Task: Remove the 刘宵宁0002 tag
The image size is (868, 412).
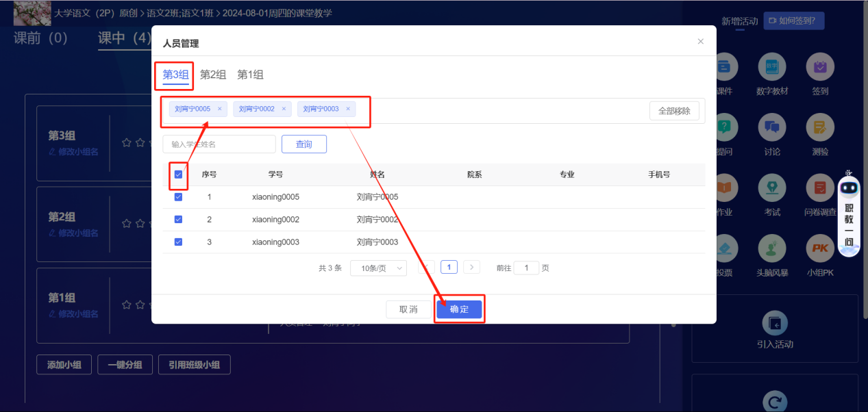Action: point(284,109)
